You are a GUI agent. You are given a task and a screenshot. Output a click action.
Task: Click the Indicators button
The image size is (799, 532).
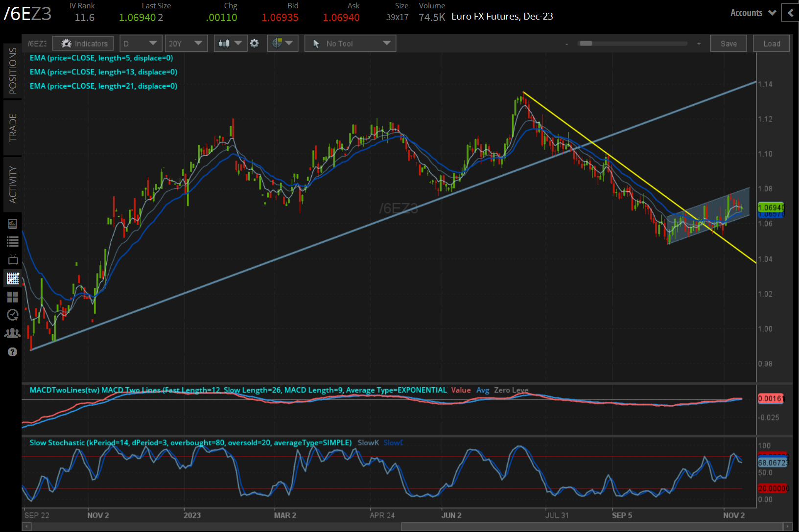coord(84,44)
